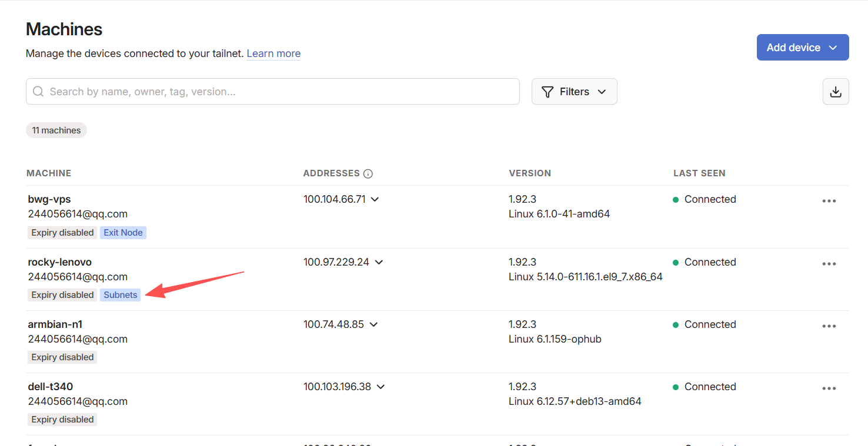Expand the Add device dropdown

coord(833,48)
